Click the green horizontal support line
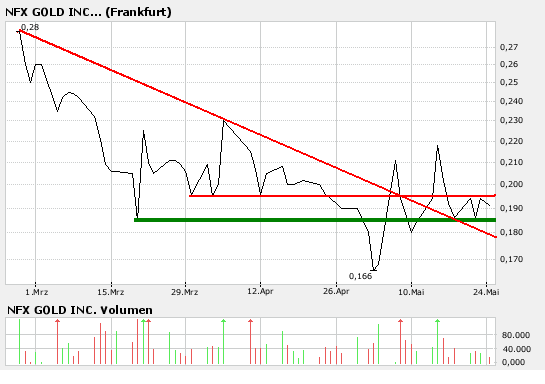 (x=315, y=220)
